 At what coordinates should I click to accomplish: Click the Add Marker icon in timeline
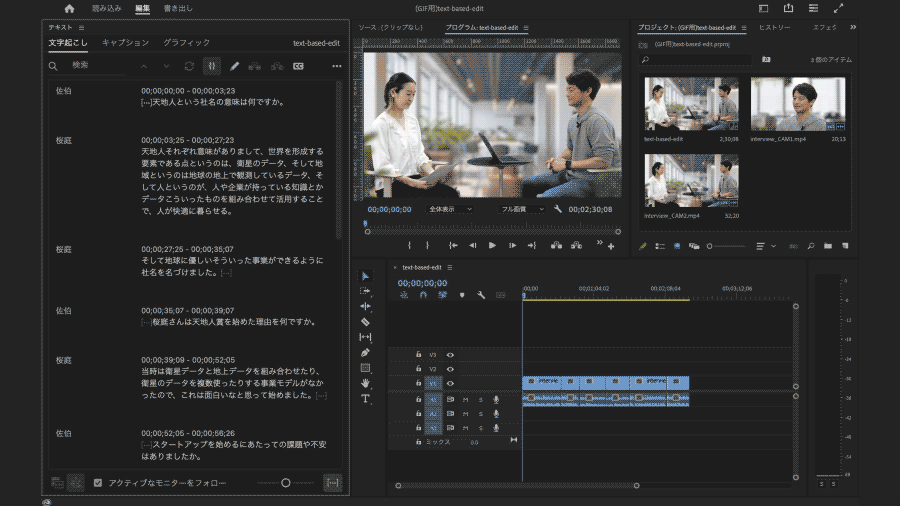462,295
